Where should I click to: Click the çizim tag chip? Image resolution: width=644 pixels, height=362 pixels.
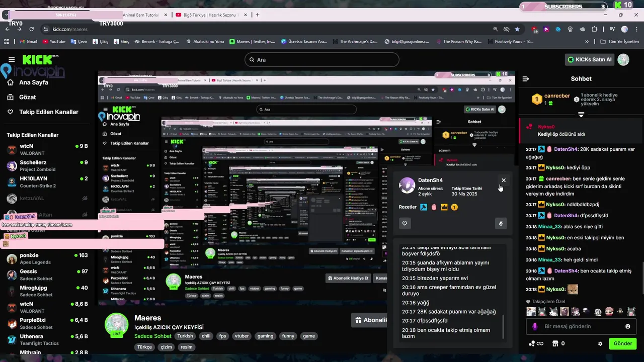click(x=166, y=347)
